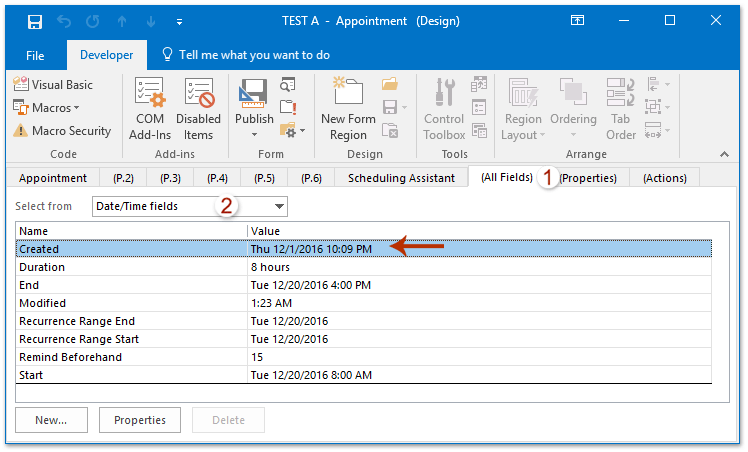Viewport: 748px width, 452px height.
Task: Click Open Form Region folder icon
Action: click(x=390, y=84)
